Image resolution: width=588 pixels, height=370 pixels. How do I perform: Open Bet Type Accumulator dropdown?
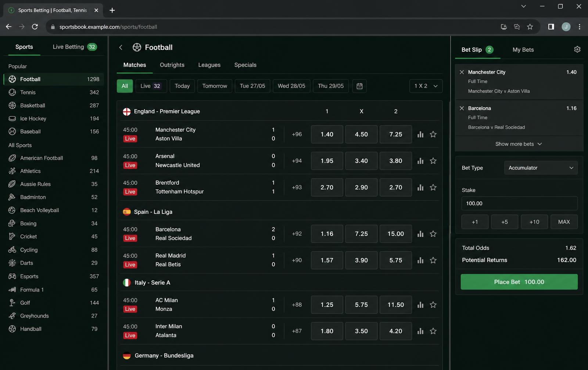pos(541,168)
